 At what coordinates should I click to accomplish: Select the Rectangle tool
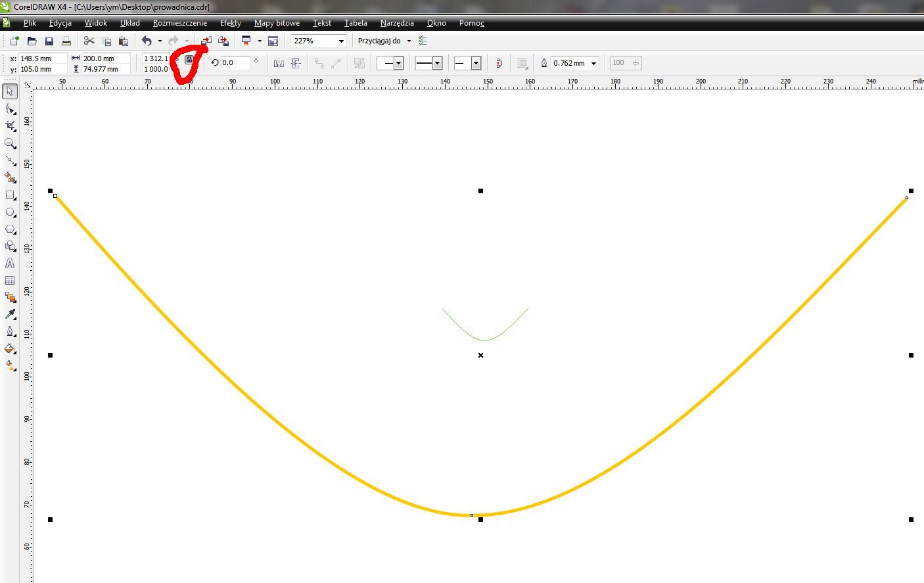tap(10, 195)
